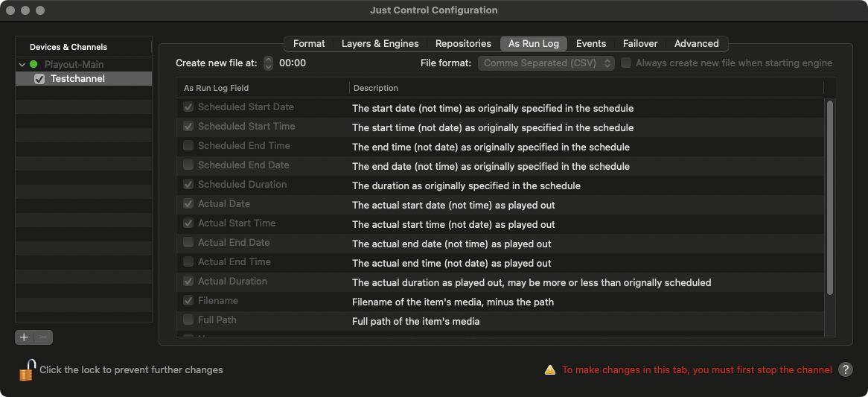Select the Playout-Main device
Image resolution: width=868 pixels, height=397 pixels.
[x=74, y=64]
